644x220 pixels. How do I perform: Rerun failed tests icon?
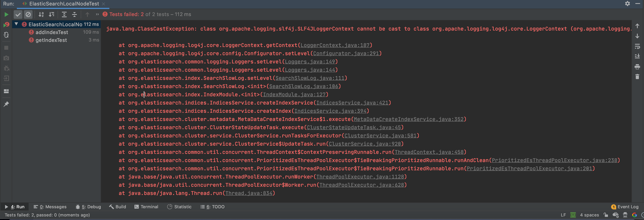(6, 24)
